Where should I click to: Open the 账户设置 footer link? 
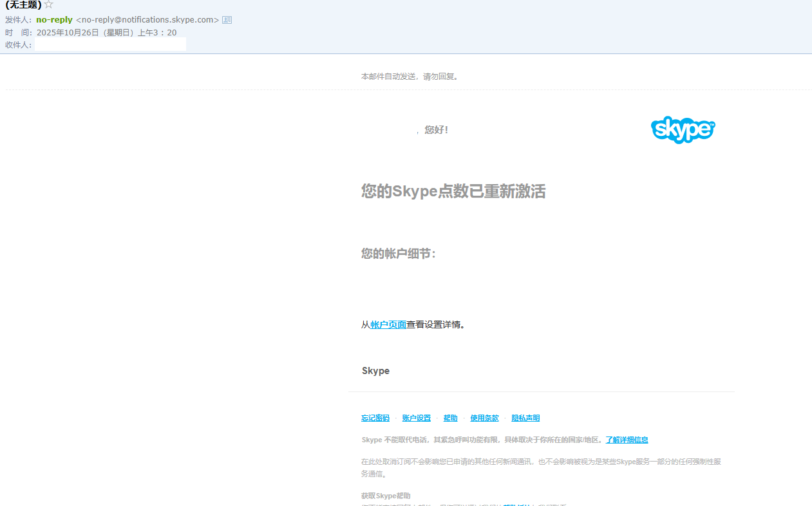coord(417,418)
